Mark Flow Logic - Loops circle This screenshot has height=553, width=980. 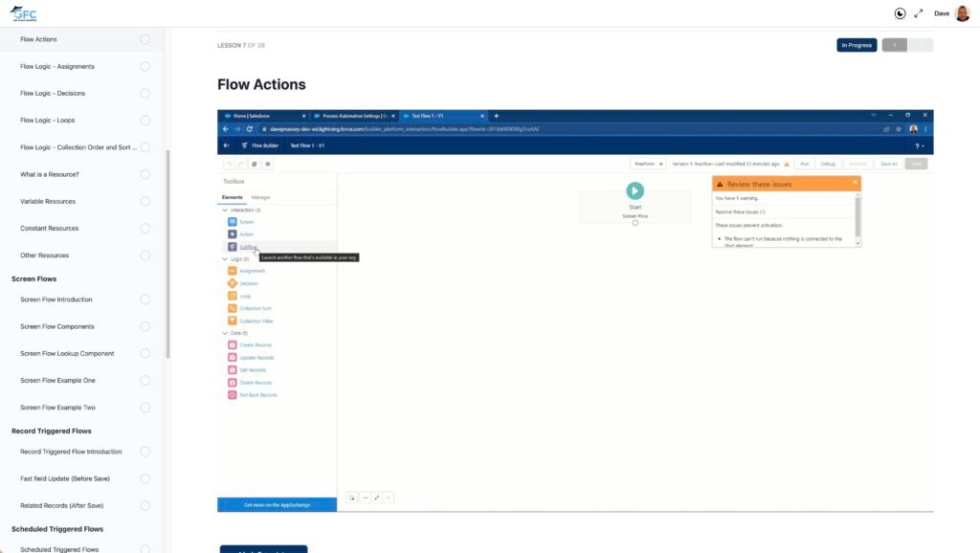click(145, 120)
